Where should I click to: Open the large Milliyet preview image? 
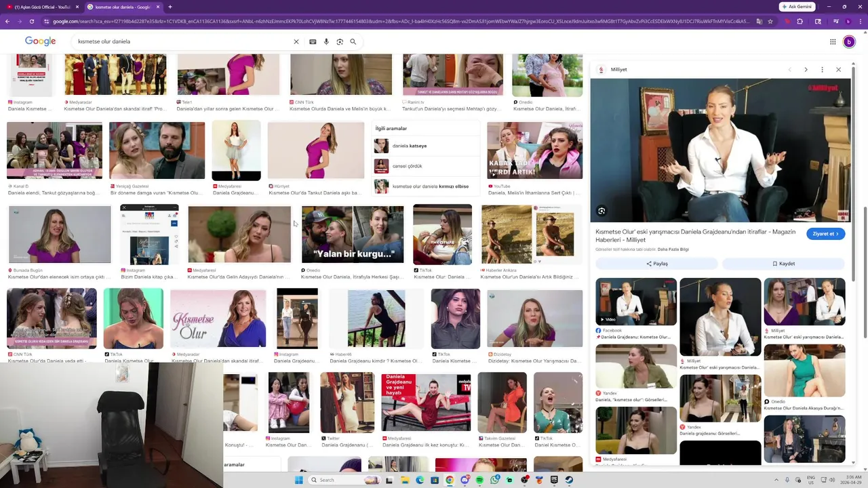coord(720,150)
